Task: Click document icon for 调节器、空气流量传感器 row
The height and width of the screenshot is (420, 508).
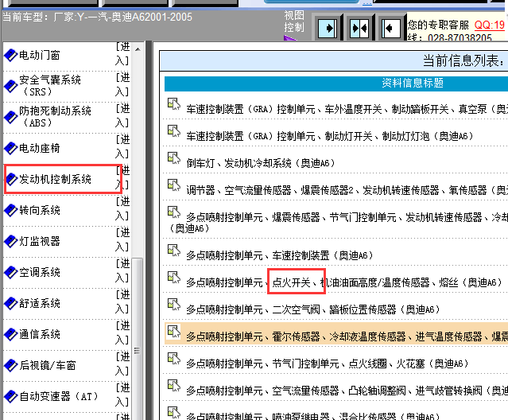Action: tap(173, 185)
